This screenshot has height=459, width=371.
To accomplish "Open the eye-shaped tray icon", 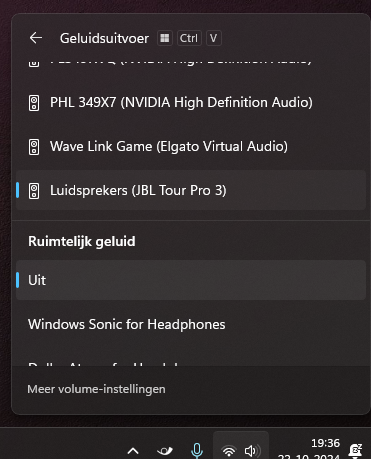I will pyautogui.click(x=165, y=451).
